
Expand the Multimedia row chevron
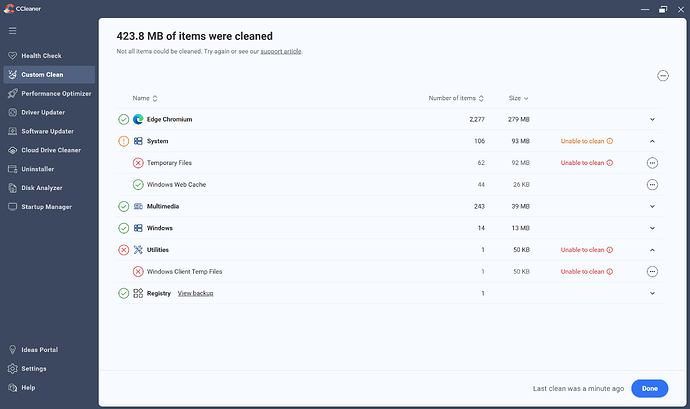click(x=652, y=206)
